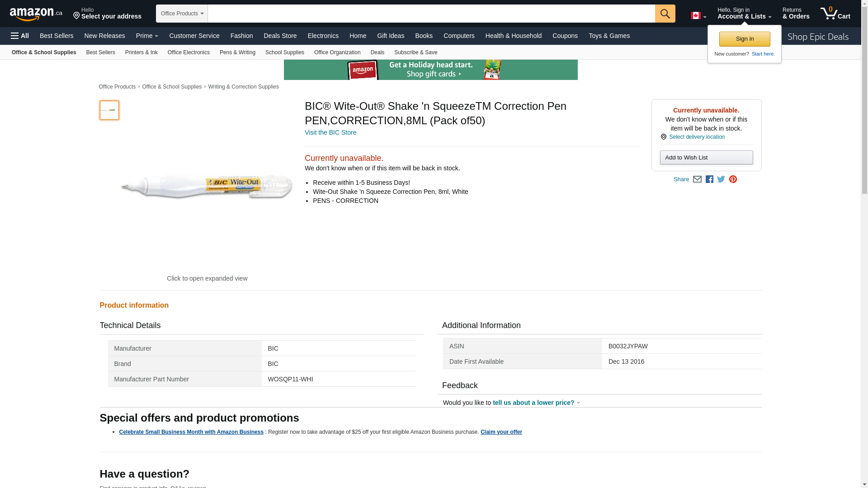The image size is (868, 488).
Task: Go to Pens & Writing subcategory
Action: pyautogui.click(x=237, y=52)
